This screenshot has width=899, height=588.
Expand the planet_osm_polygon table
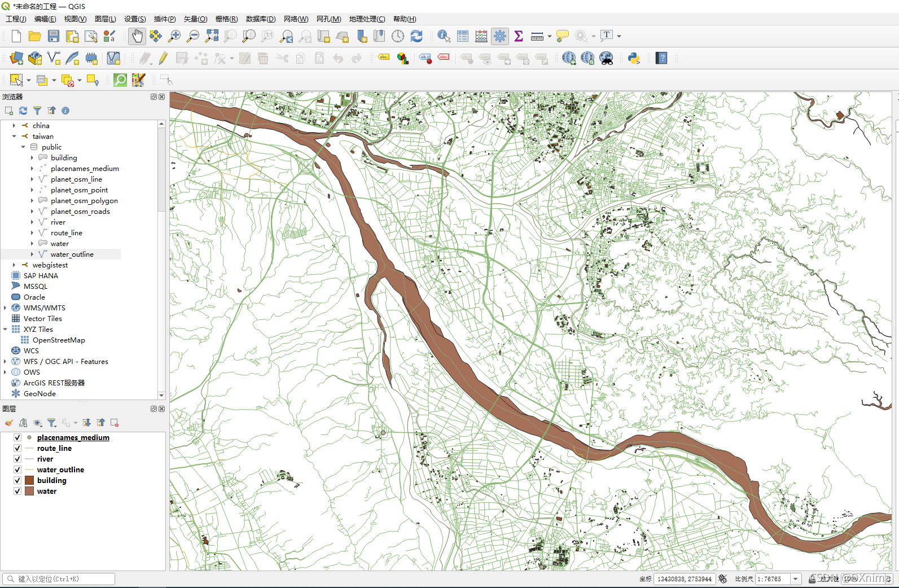click(x=32, y=200)
